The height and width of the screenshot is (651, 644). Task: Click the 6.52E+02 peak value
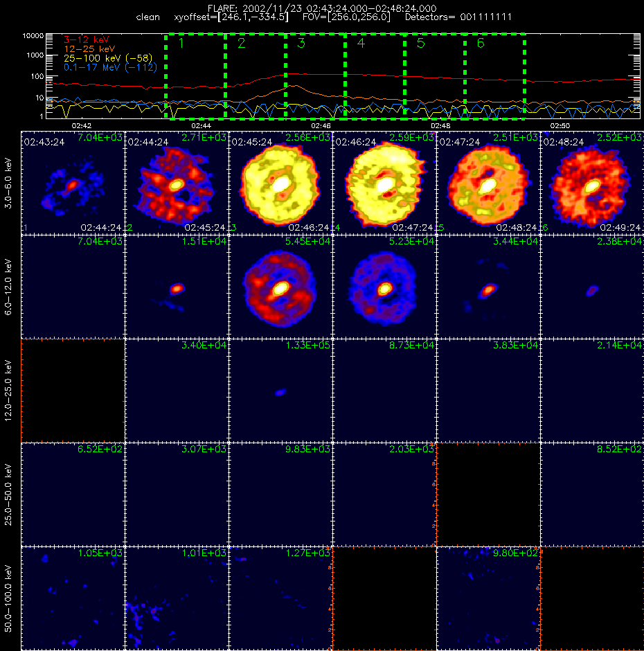pyautogui.click(x=100, y=449)
